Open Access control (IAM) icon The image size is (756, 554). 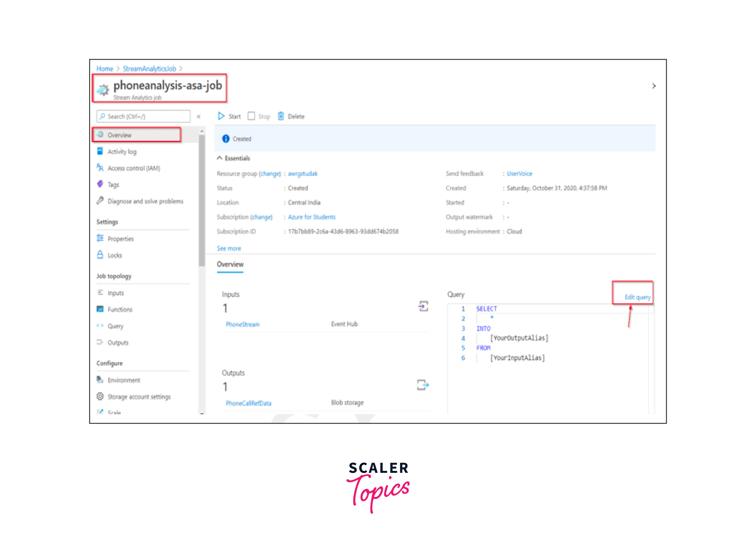tap(100, 167)
